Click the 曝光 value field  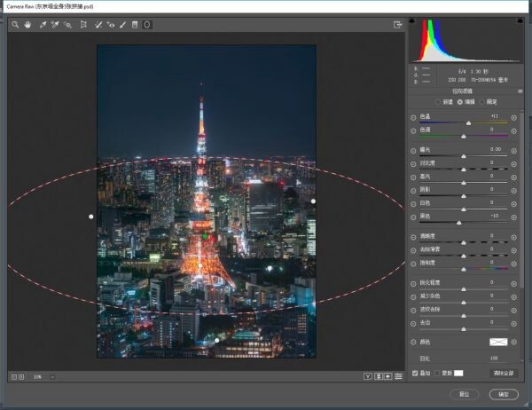click(496, 149)
